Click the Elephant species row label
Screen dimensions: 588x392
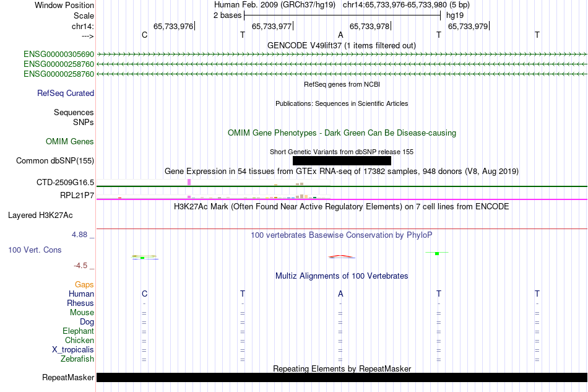pos(78,331)
